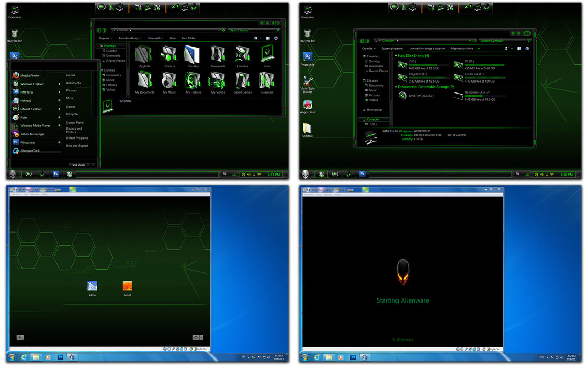Image resolution: width=588 pixels, height=371 pixels.
Task: Select the Links folder icon
Action: [x=267, y=56]
